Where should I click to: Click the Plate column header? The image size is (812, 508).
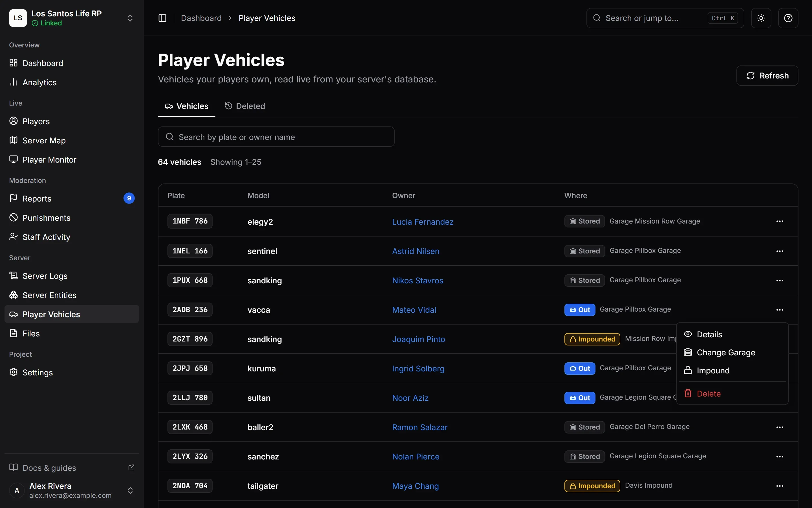tap(176, 196)
